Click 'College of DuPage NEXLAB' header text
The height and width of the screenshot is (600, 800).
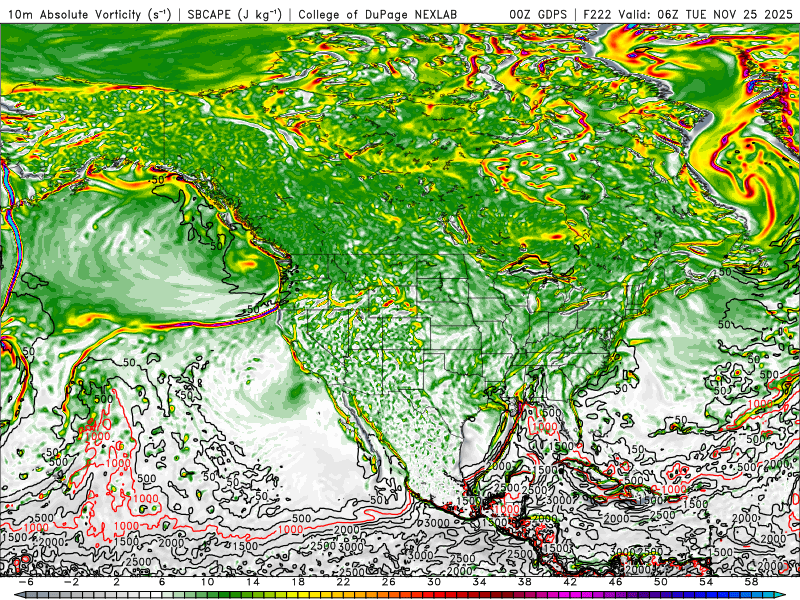pos(378,14)
